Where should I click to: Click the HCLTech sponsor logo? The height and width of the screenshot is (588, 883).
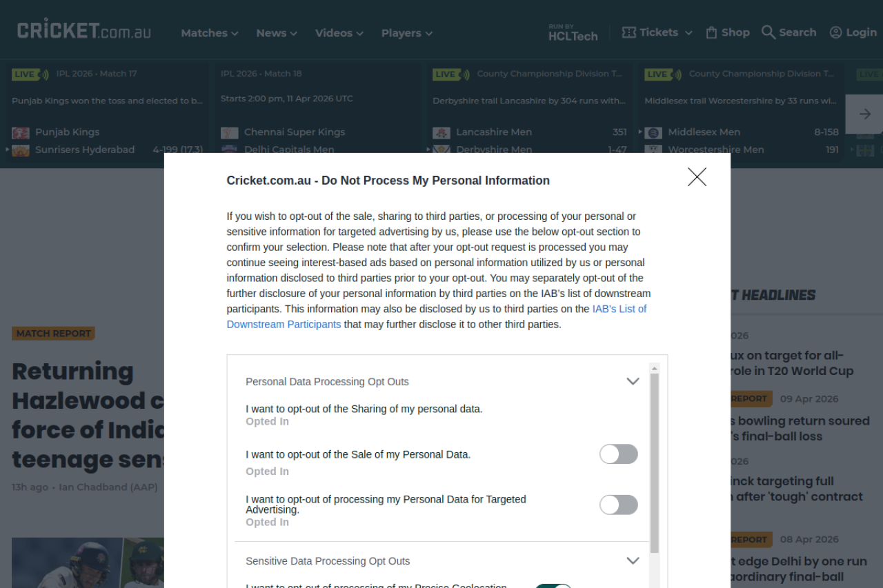(573, 32)
